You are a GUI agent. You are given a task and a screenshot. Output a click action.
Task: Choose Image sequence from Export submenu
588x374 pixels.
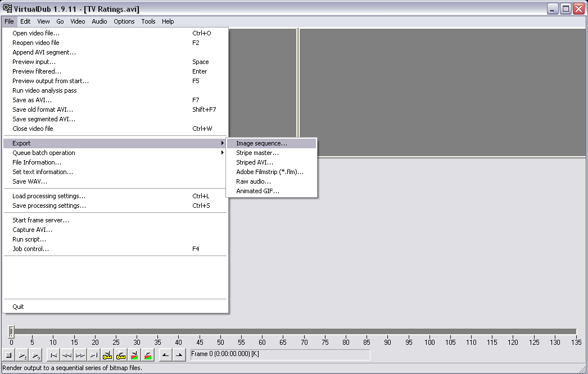click(x=261, y=143)
